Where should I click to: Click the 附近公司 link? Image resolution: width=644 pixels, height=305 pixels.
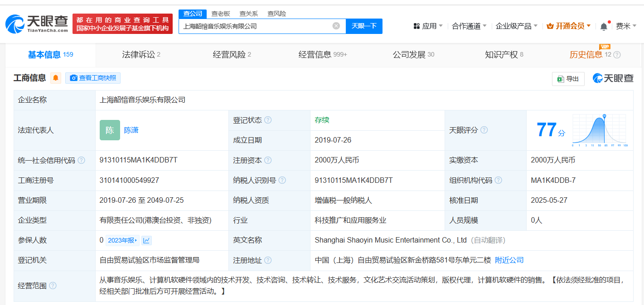tap(509, 260)
